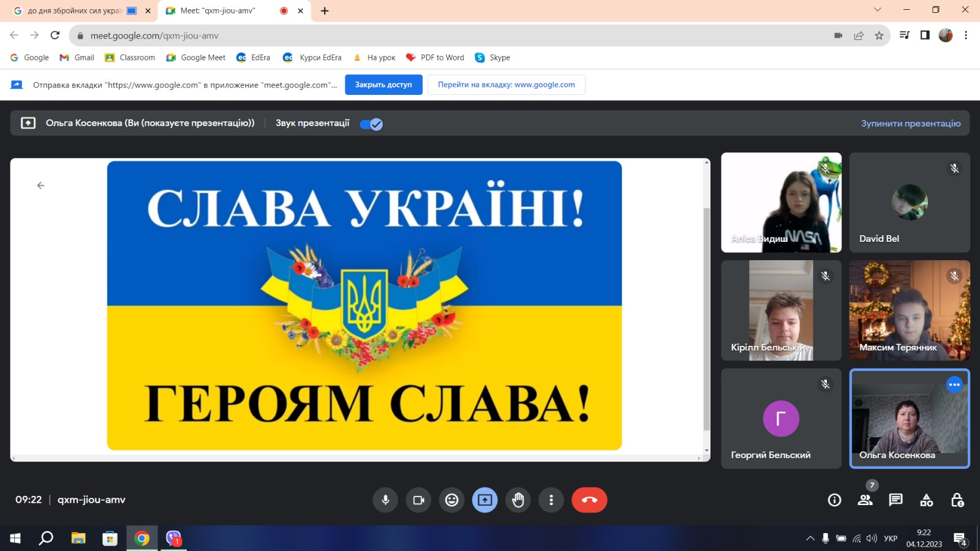Click Закрыть доступ to stop sharing

coord(383,84)
